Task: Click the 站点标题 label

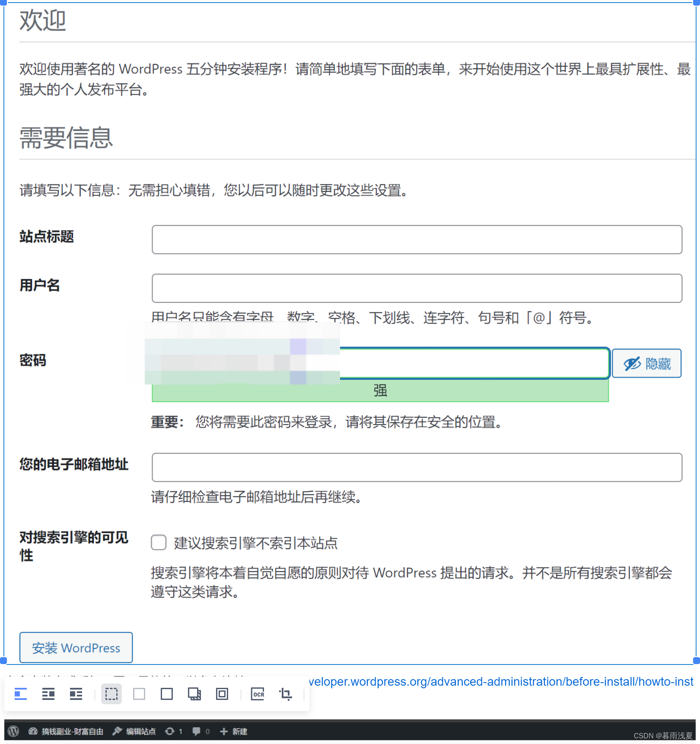Action: coord(47,236)
